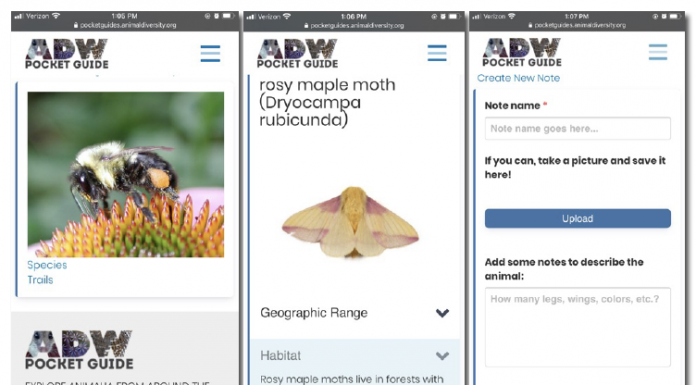
Task: Click lock icon in left screen URL bar
Action: click(76, 25)
